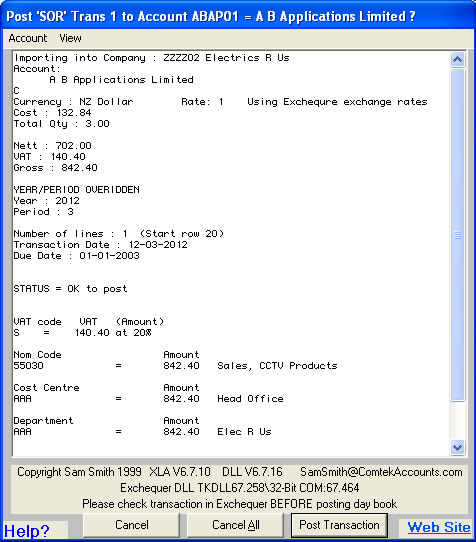Click the Post Transaction button

339,525
